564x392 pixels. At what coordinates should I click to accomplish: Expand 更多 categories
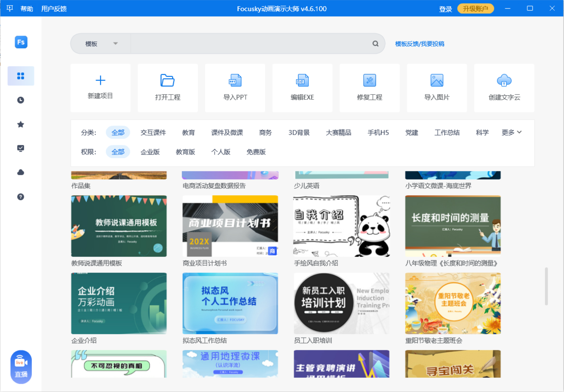coord(511,132)
